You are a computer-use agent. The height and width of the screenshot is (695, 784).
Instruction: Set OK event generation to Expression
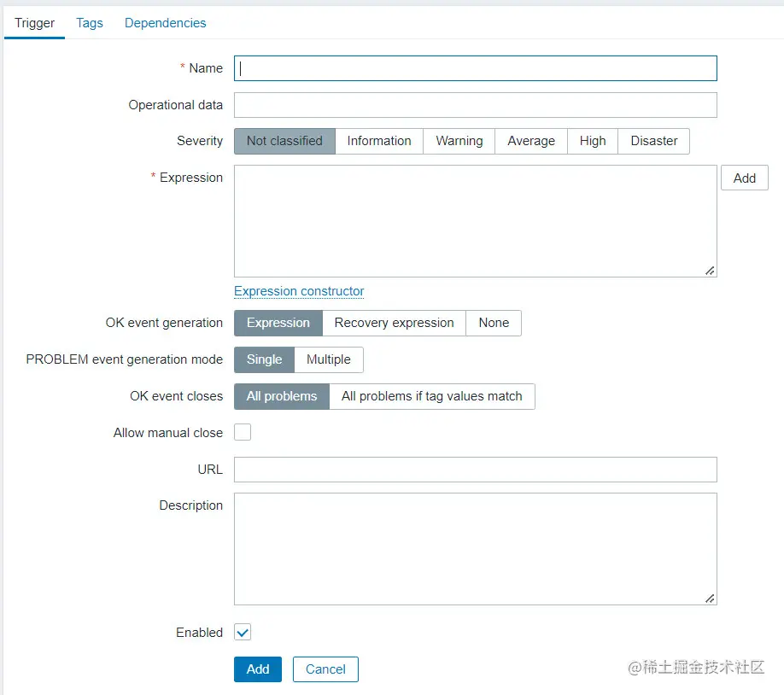[x=278, y=323]
